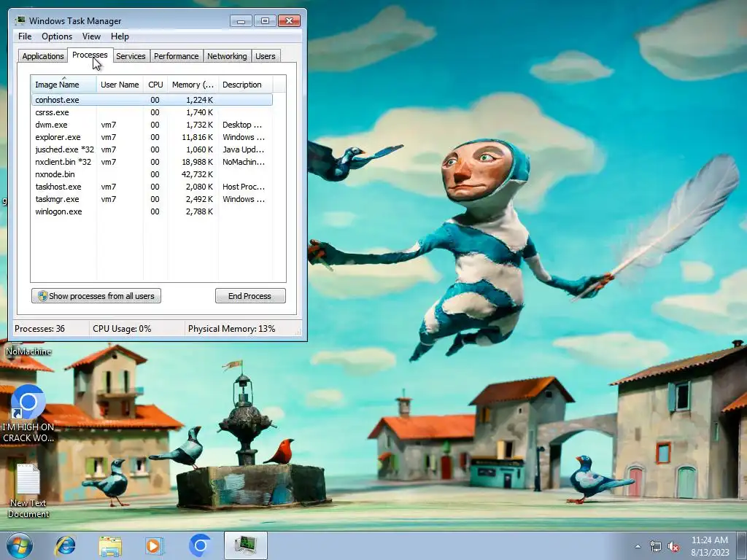The width and height of the screenshot is (747, 560).
Task: Click the End Process button
Action: [x=250, y=296]
